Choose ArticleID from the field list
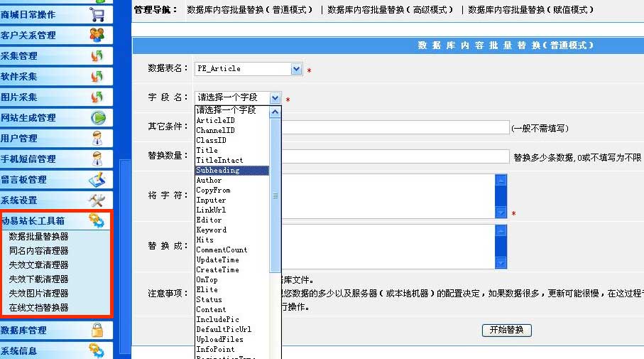The height and width of the screenshot is (359, 644). click(232, 120)
